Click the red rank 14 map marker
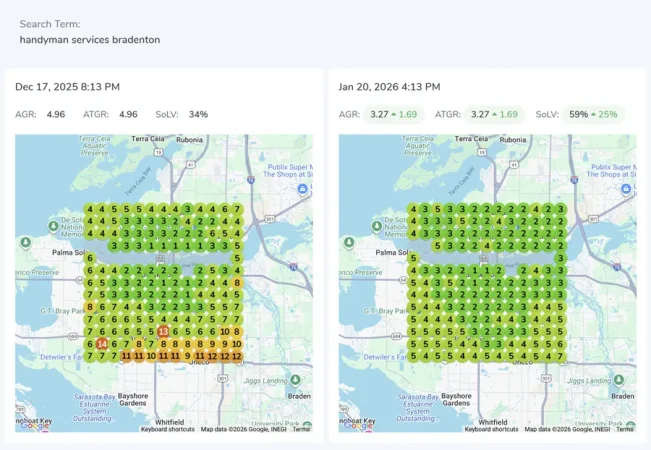 [x=102, y=343]
